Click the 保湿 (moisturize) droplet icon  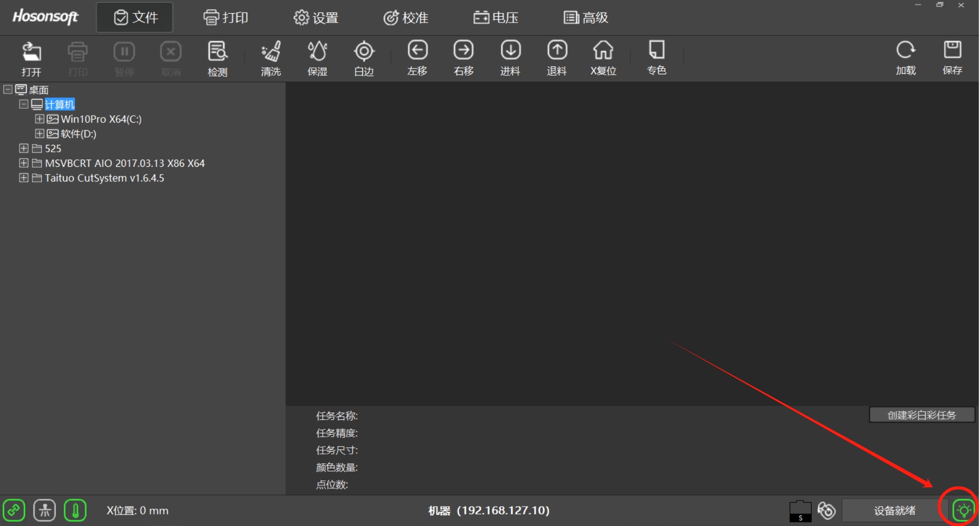click(x=317, y=58)
